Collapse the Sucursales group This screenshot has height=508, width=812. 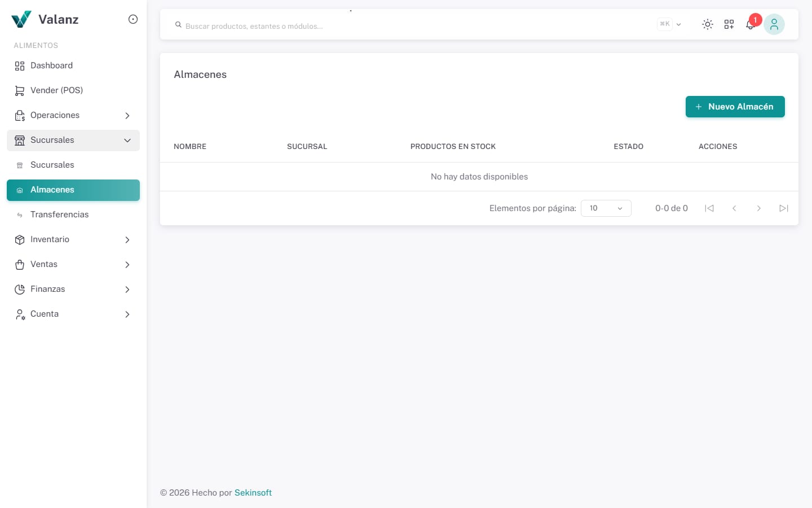coord(73,140)
